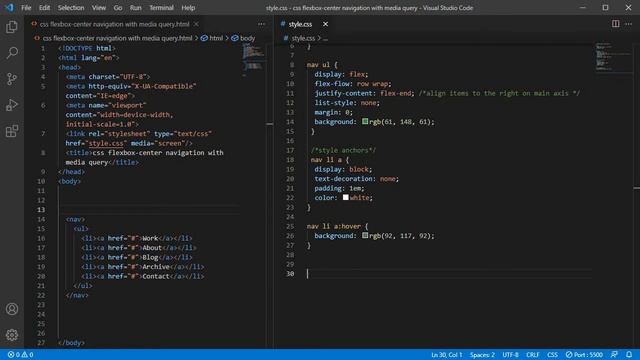
Task: Change end of line CRLF setting
Action: (x=533, y=355)
